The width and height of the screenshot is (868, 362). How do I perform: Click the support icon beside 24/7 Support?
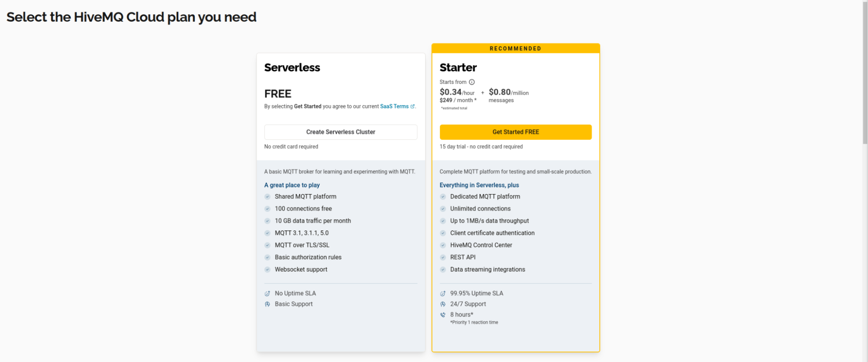tap(443, 304)
